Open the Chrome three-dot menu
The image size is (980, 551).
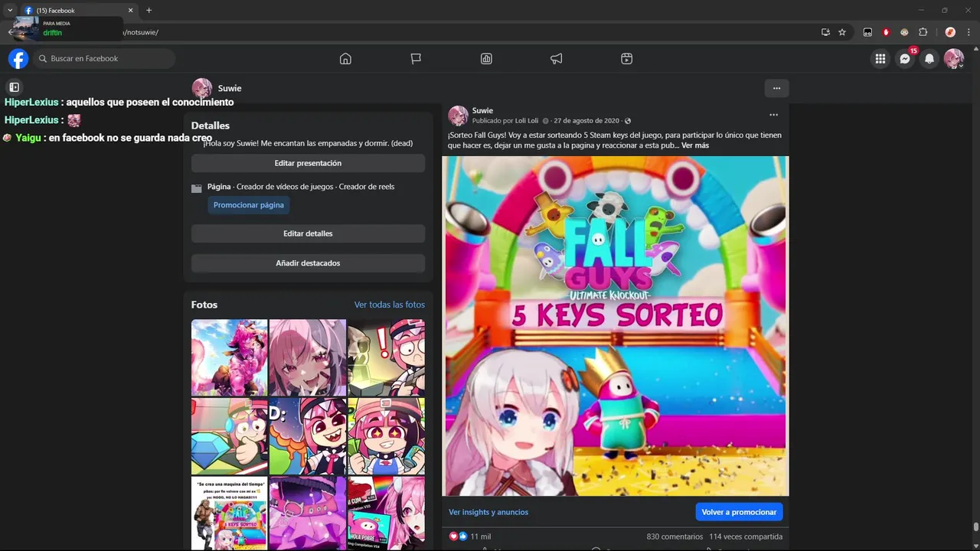click(969, 32)
